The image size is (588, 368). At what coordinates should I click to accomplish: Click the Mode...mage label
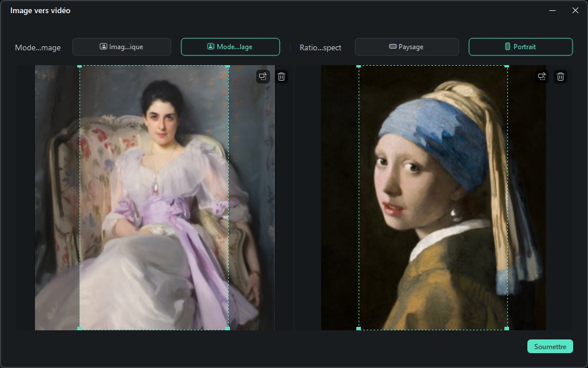tap(38, 47)
